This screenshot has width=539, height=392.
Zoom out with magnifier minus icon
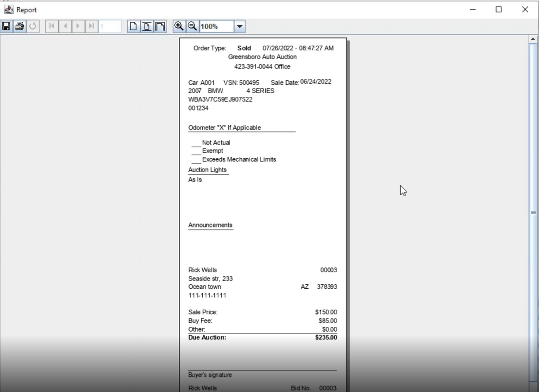tap(192, 26)
